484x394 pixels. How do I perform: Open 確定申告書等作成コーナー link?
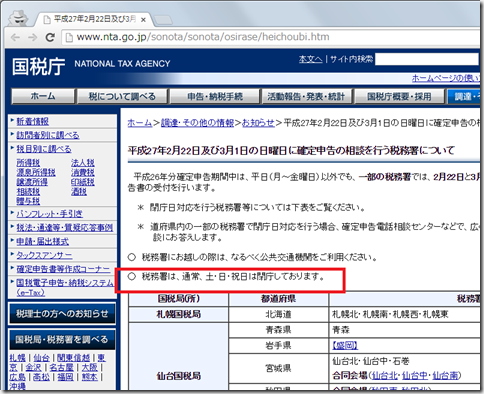(63, 269)
